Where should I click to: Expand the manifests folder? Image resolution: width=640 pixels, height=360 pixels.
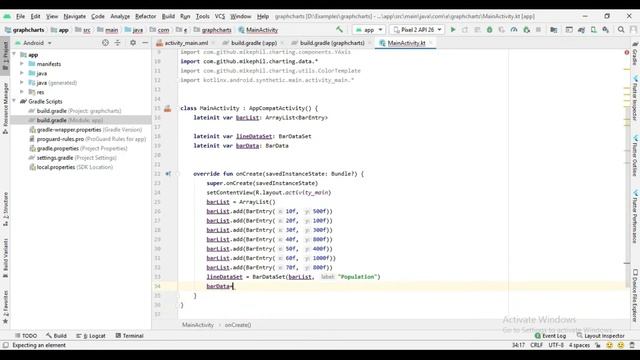(22, 64)
